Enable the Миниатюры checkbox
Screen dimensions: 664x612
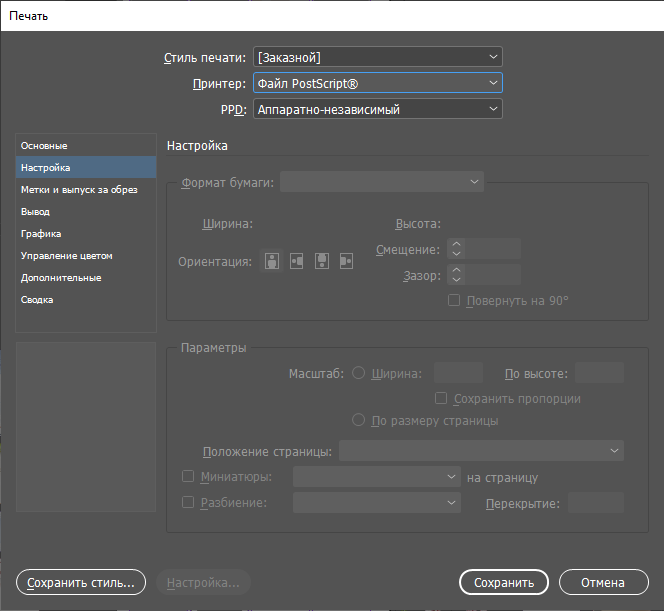click(188, 476)
